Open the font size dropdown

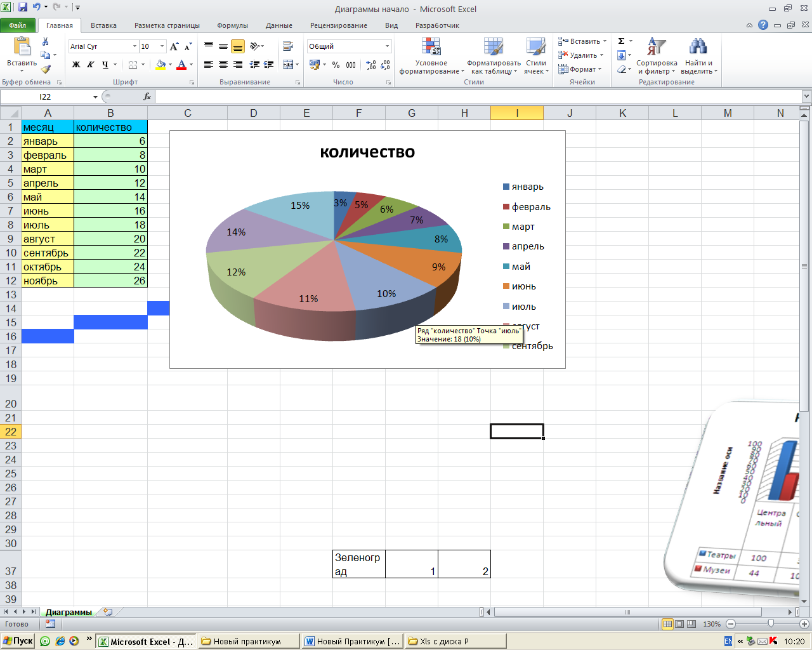click(162, 46)
